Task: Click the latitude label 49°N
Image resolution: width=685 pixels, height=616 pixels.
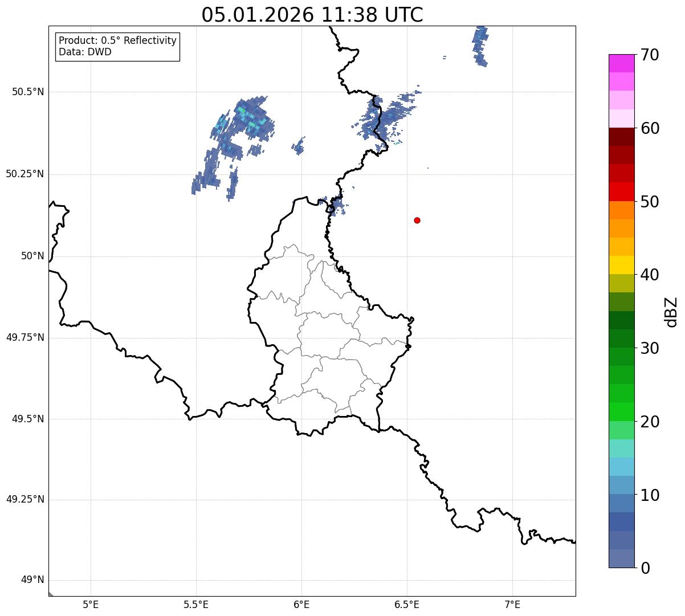Action: click(32, 580)
